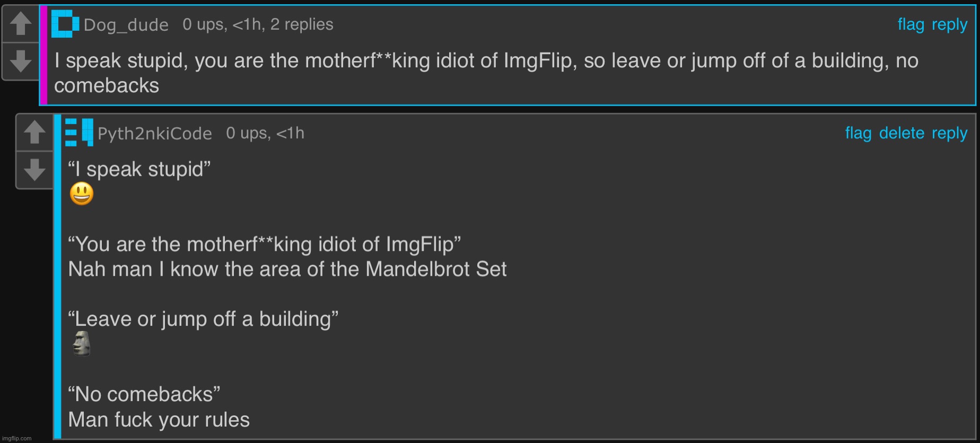
Task: Toggle the downvote arrow on the reply
Action: 34,169
